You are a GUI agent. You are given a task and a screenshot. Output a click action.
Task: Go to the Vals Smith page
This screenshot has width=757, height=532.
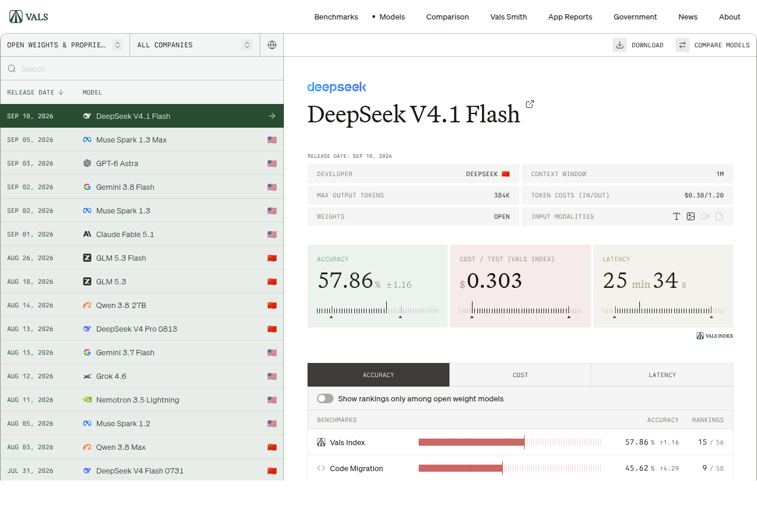click(509, 17)
